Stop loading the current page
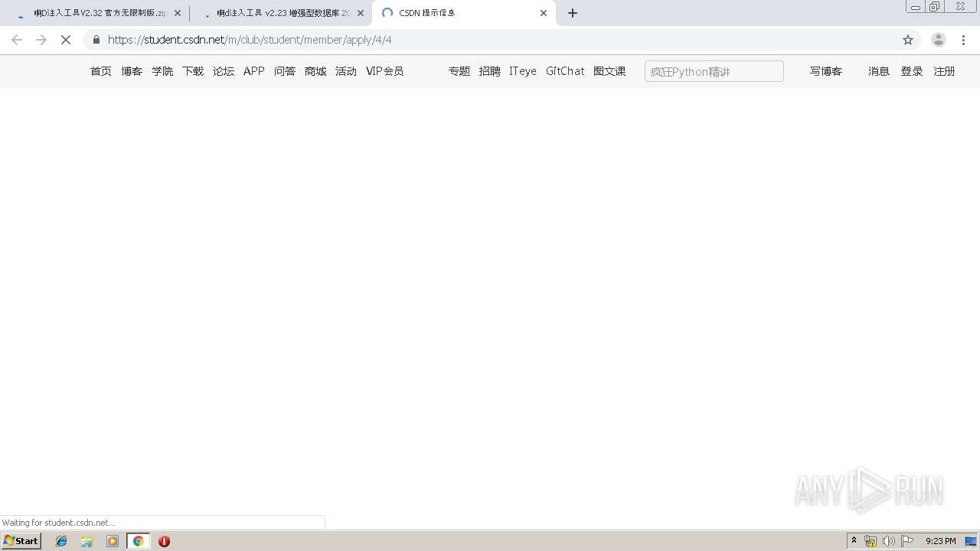Screen dimensions: 980x551 [x=66, y=40]
